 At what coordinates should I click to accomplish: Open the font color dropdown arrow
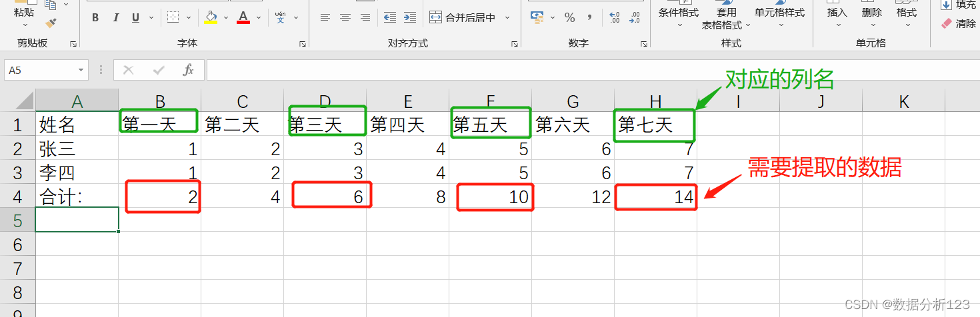tap(259, 18)
